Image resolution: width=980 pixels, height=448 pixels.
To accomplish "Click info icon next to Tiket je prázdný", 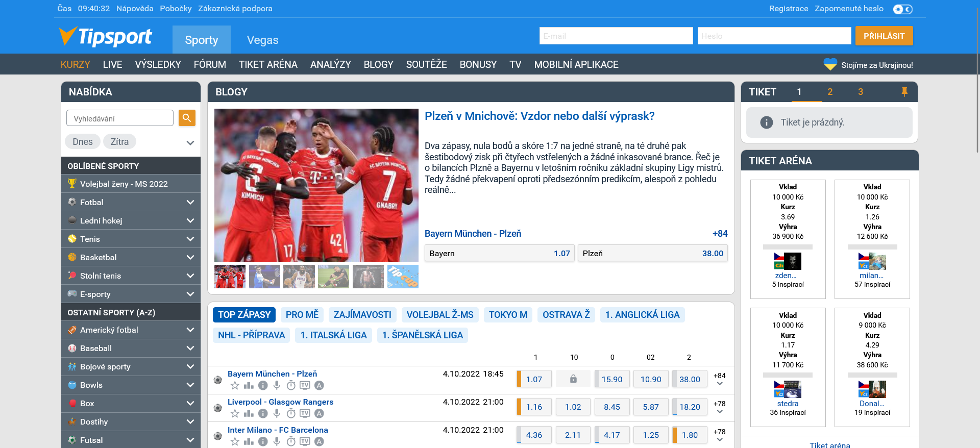I will pyautogui.click(x=766, y=122).
